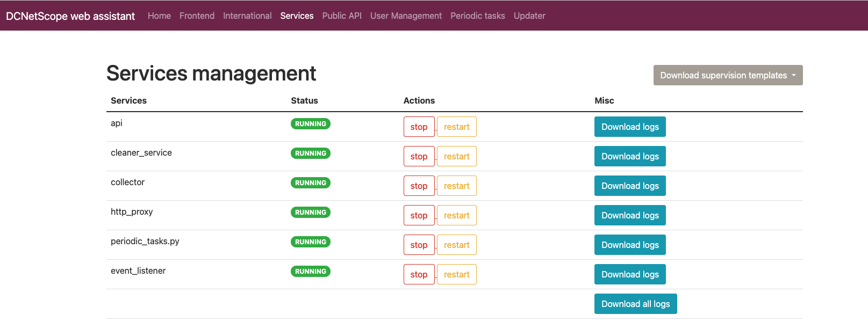Download logs for cleaner_service
The width and height of the screenshot is (868, 329).
click(x=630, y=156)
